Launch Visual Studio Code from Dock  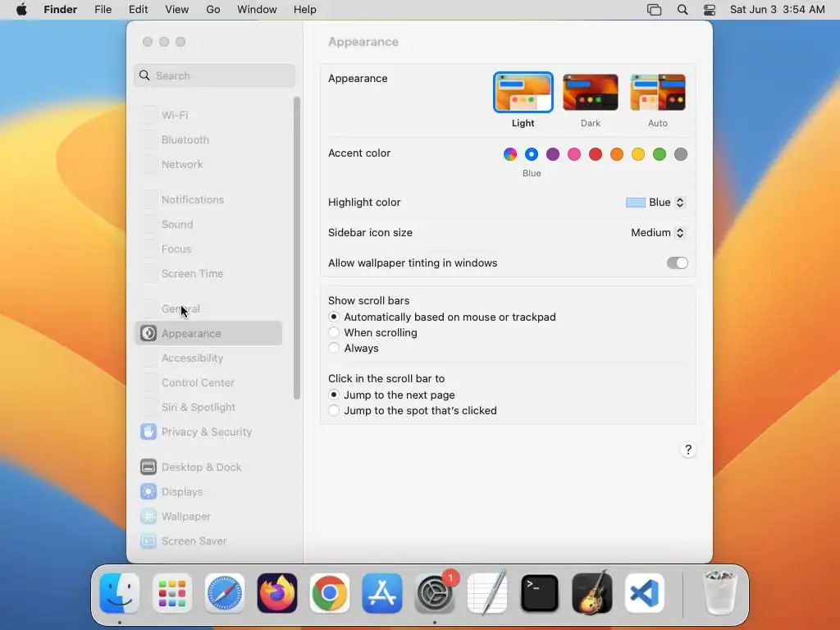[645, 593]
